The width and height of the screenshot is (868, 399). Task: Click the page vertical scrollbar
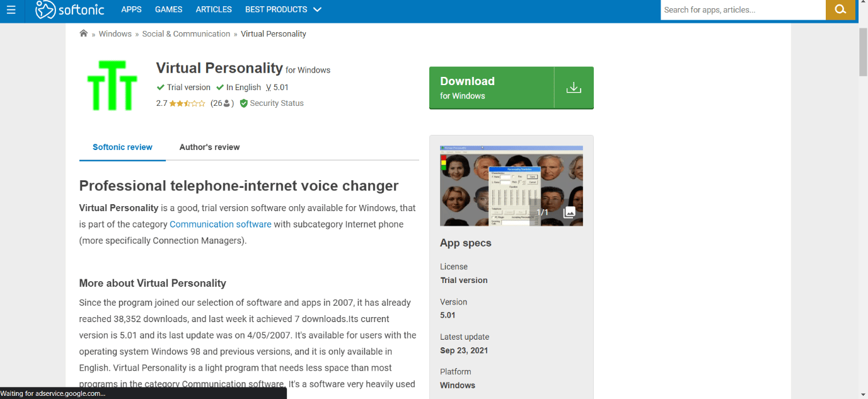[864, 52]
